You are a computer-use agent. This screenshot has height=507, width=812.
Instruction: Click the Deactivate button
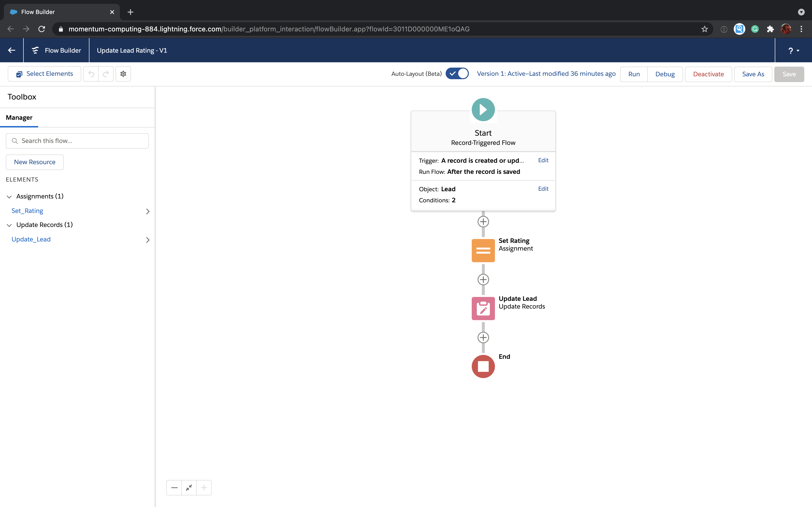click(x=708, y=74)
